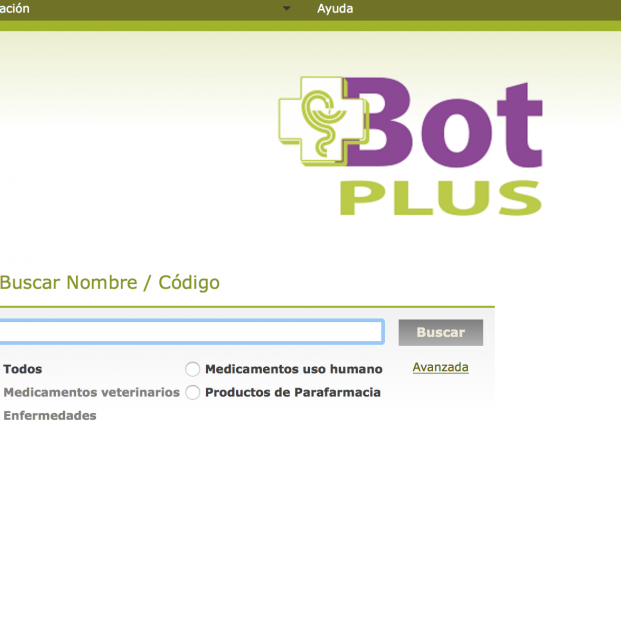621x621 pixels.
Task: Choose the Medicamentos veterinarios option
Action: coord(91,393)
